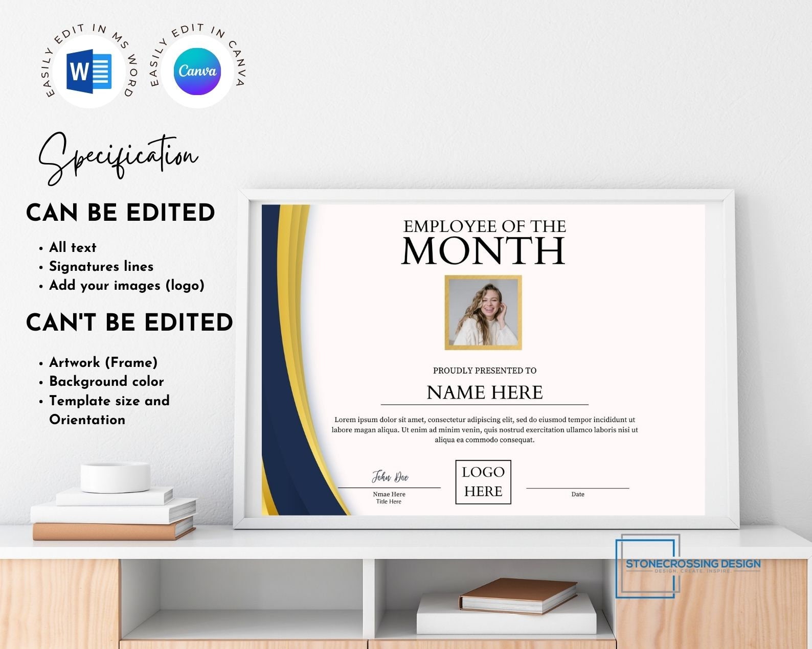Select the employee photo on the certificate
The width and height of the screenshot is (812, 649).
483,313
